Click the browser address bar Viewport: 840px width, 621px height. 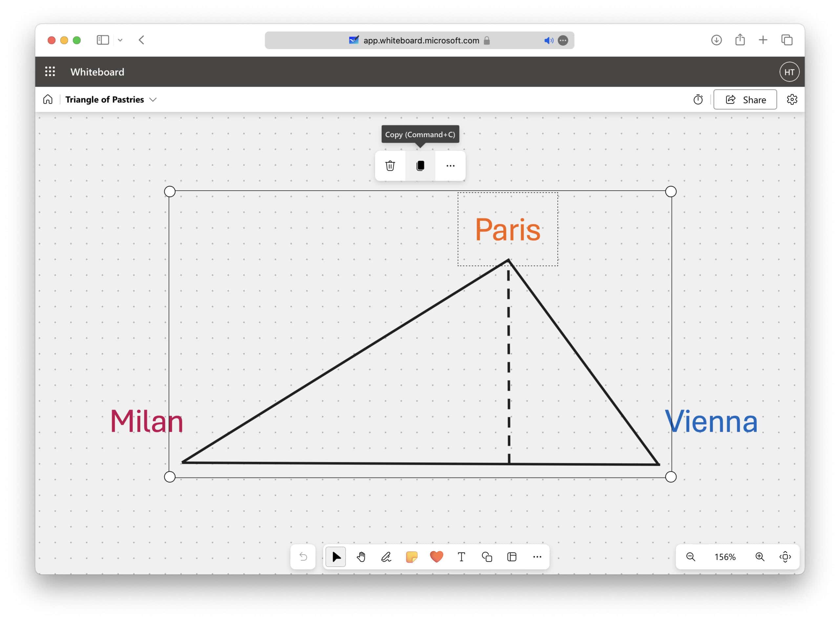pos(419,40)
